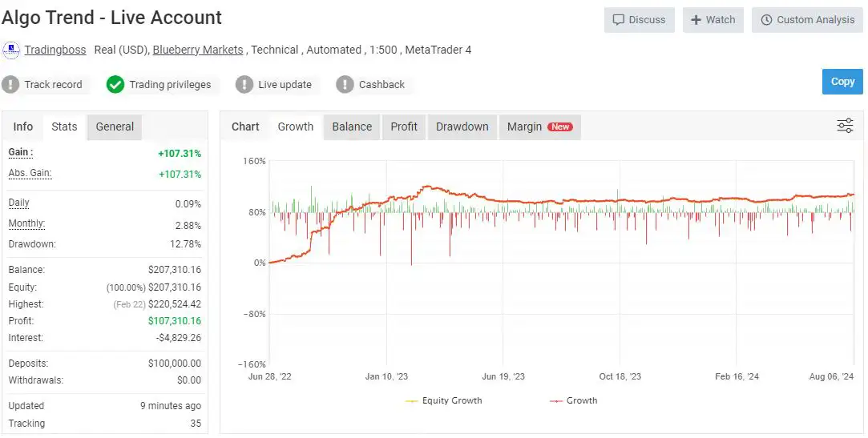The height and width of the screenshot is (438, 868).
Task: Open the Blueberry Markets broker link
Action: point(198,50)
